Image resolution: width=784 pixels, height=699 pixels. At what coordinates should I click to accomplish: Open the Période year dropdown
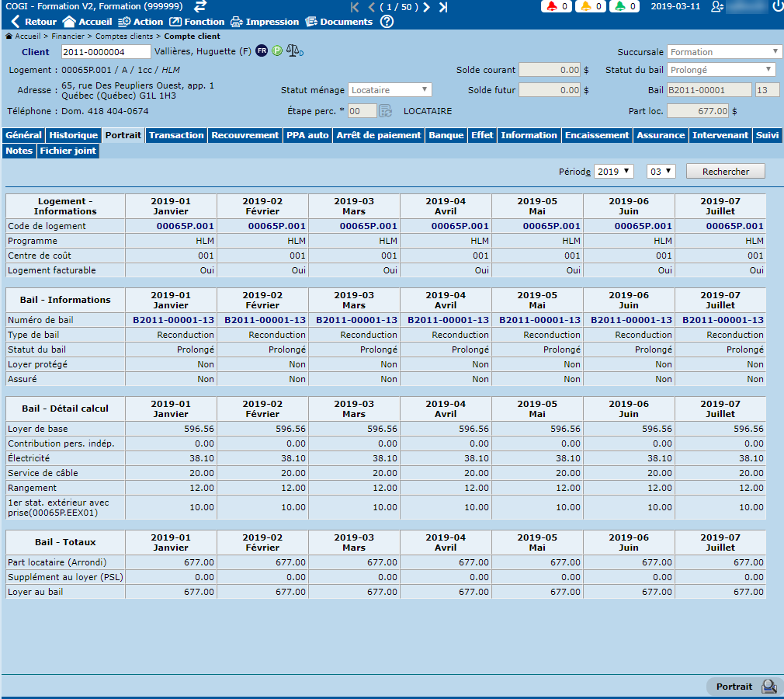tap(613, 171)
